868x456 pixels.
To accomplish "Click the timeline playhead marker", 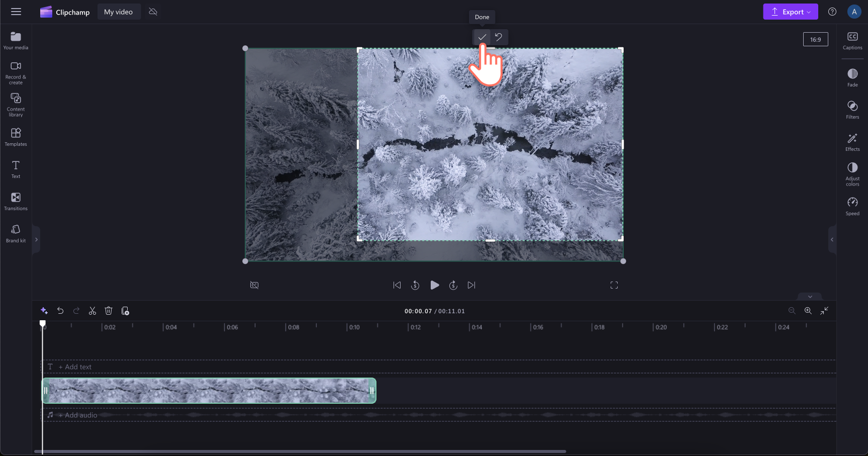I will [43, 324].
